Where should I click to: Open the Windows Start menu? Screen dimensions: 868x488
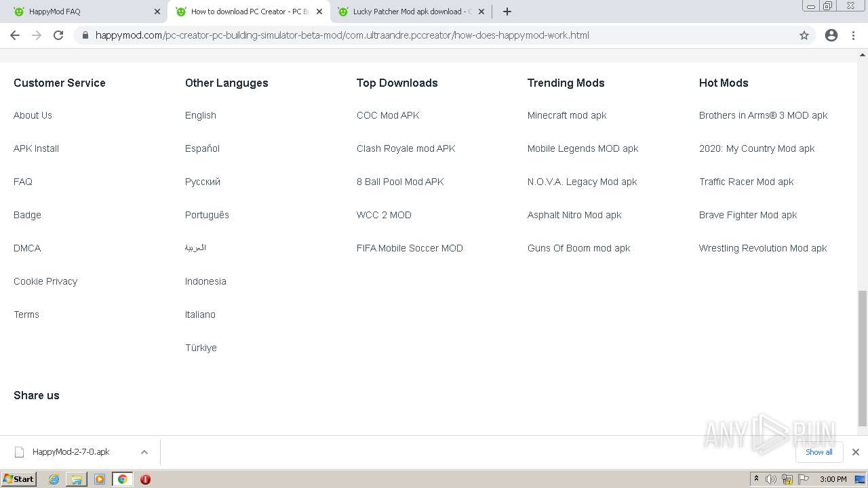coord(19,479)
